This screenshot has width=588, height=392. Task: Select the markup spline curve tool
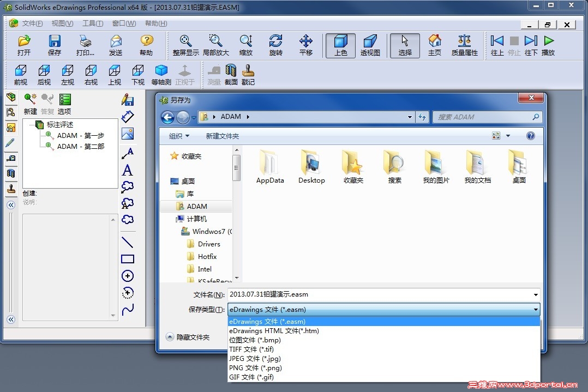click(x=128, y=310)
